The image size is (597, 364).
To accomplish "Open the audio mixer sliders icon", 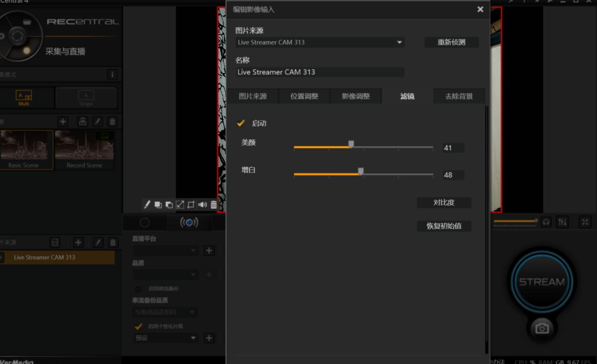I will pyautogui.click(x=562, y=222).
